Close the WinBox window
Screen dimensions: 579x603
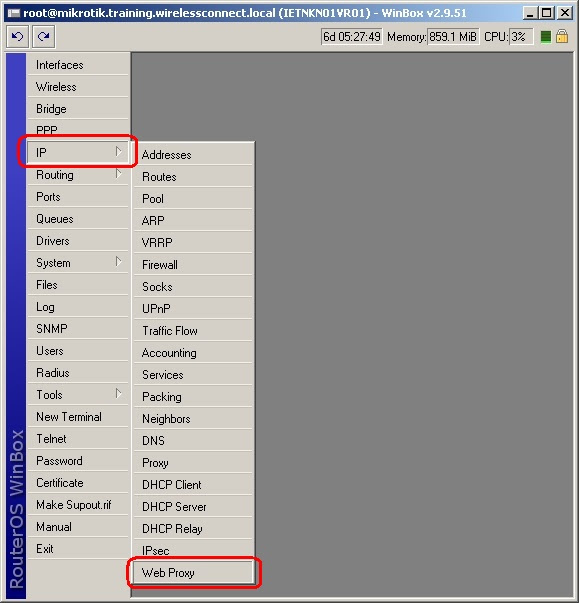pos(565,13)
